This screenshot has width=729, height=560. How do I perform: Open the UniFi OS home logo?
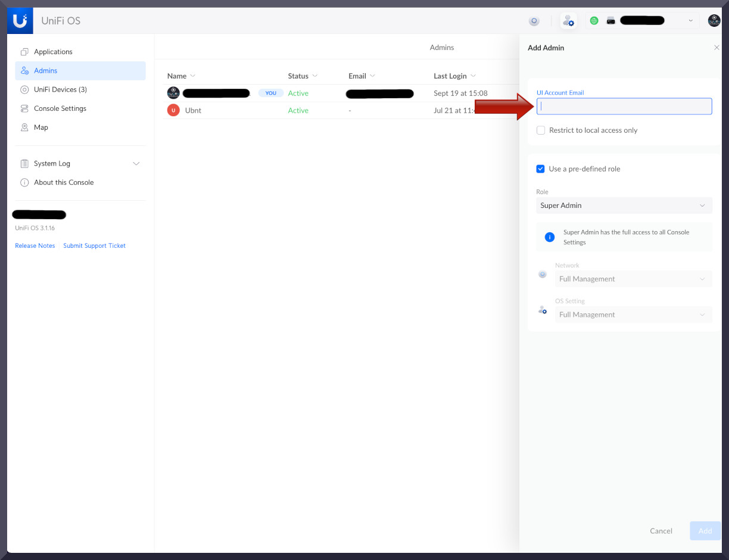pyautogui.click(x=20, y=20)
